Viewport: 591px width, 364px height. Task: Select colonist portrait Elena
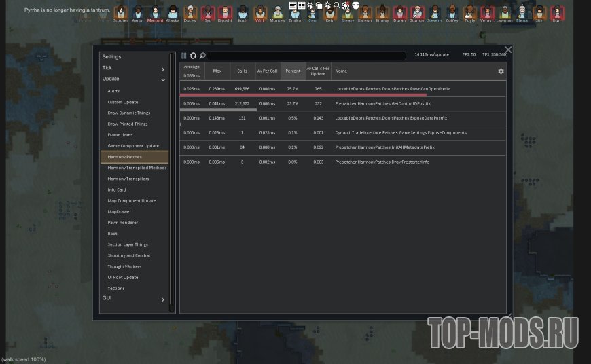522,13
